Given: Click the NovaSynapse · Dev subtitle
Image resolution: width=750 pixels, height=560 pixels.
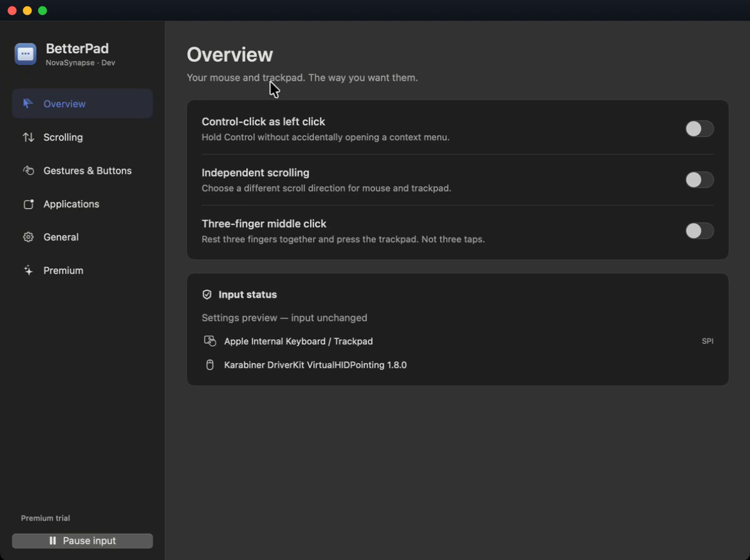Looking at the screenshot, I should coord(80,62).
